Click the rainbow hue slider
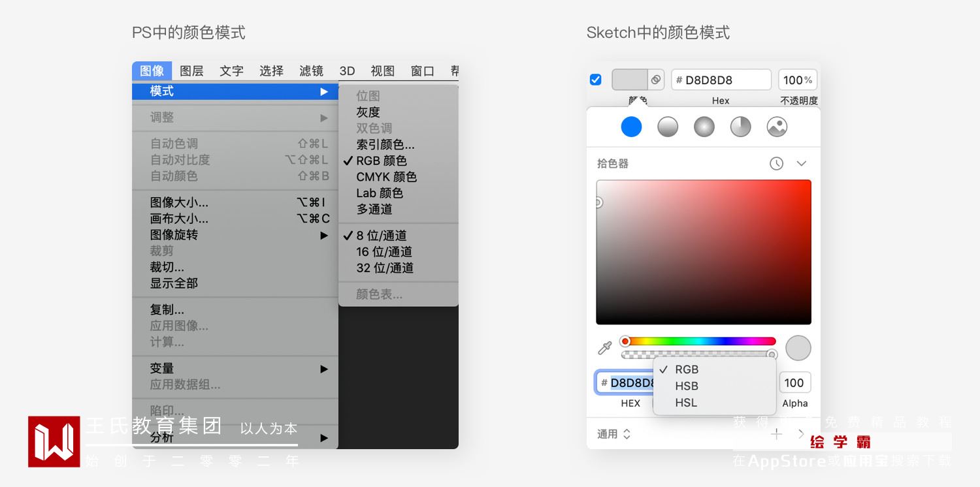The image size is (980, 487). (x=698, y=341)
